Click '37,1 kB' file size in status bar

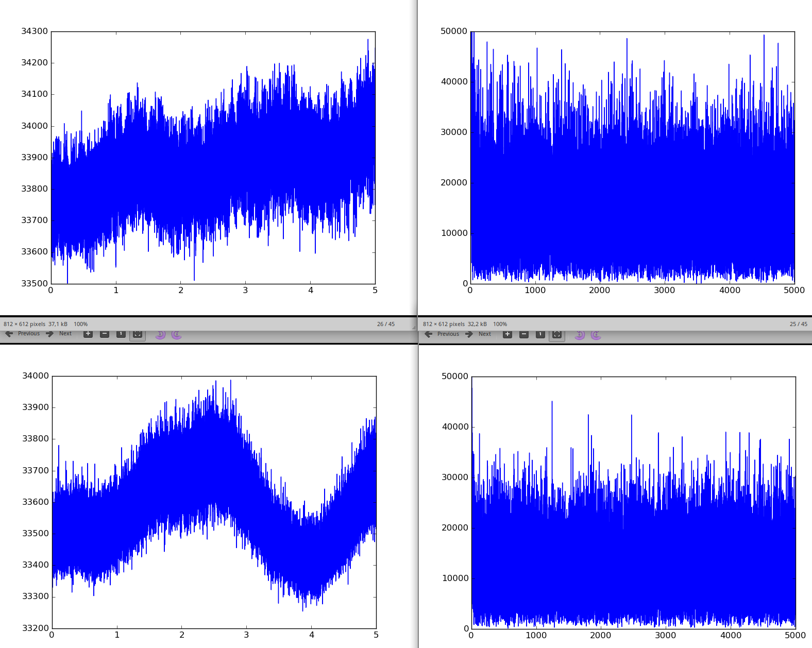(x=58, y=324)
